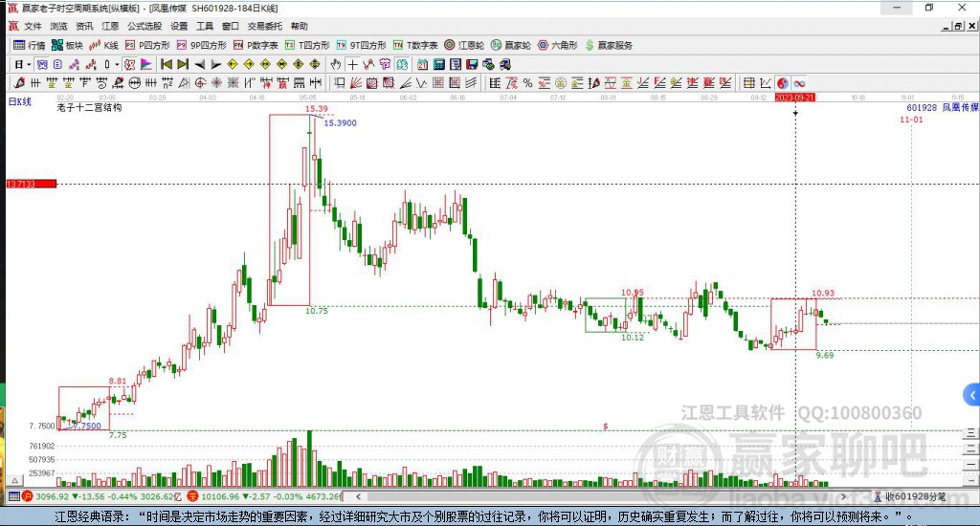980x526 pixels.
Task: Select the hand pan tool
Action: (336, 64)
